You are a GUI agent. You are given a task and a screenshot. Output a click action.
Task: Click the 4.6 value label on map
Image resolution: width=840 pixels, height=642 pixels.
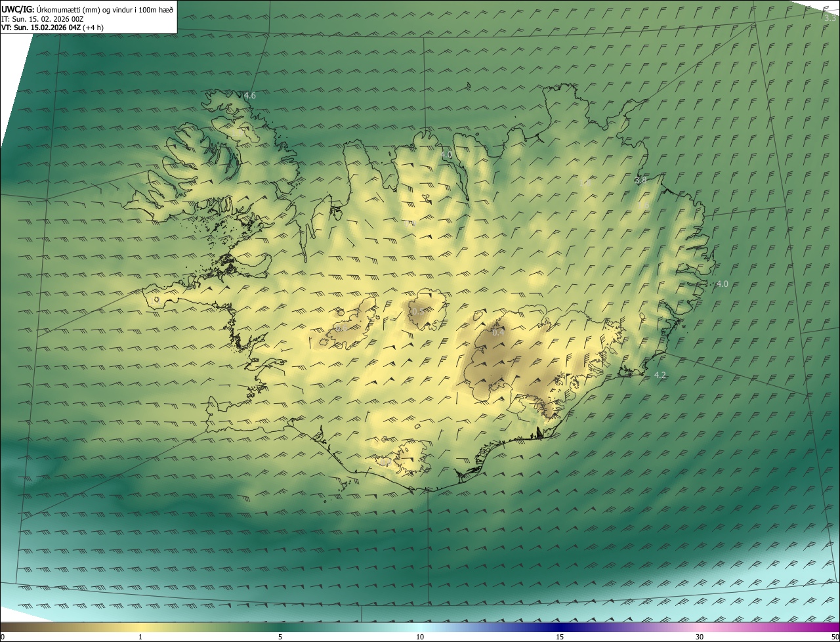pyautogui.click(x=249, y=96)
